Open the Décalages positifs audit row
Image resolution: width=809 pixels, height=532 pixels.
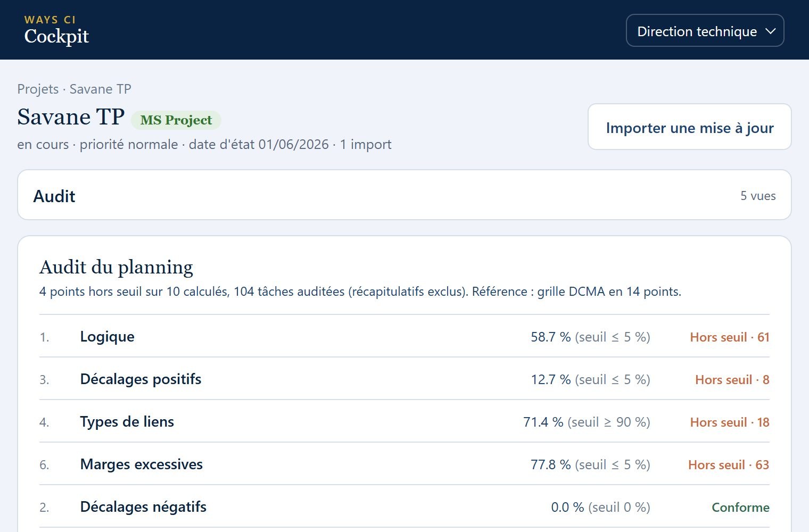click(x=404, y=379)
